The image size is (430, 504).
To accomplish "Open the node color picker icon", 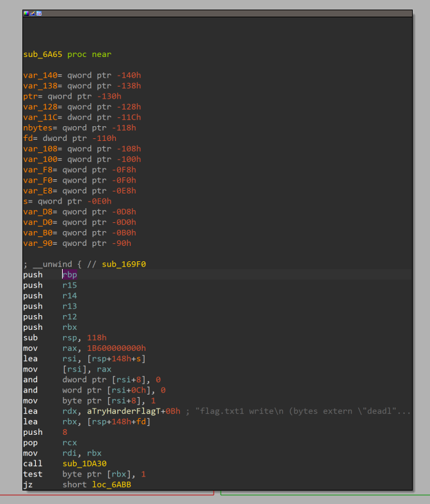I will pyautogui.click(x=26, y=13).
